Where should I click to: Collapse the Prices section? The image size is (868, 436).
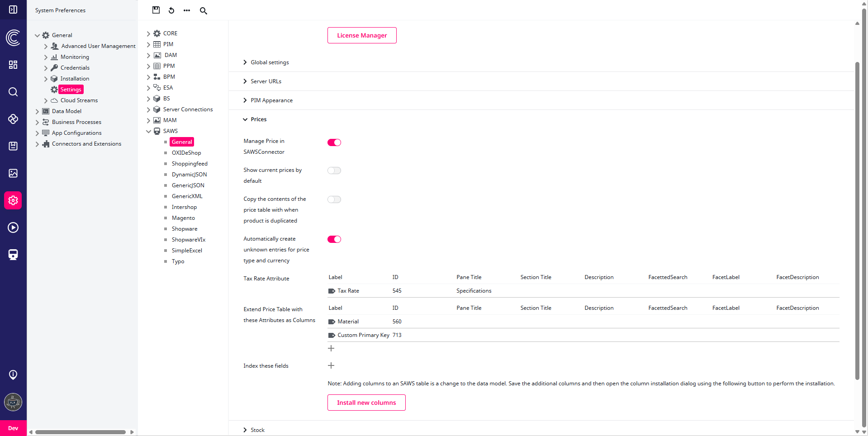coord(258,119)
